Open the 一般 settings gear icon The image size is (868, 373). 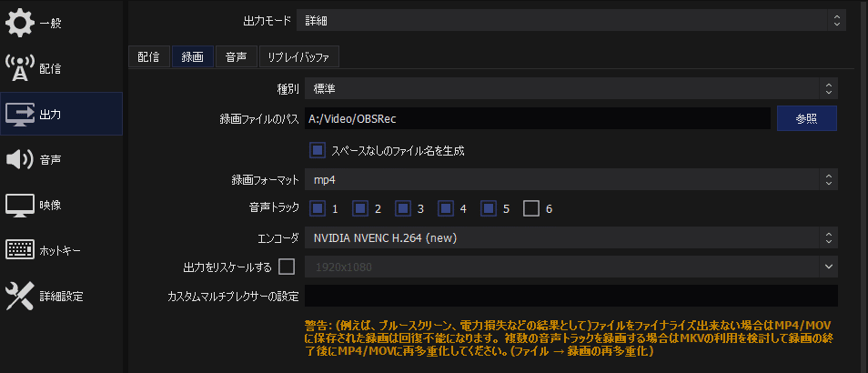[x=20, y=24]
